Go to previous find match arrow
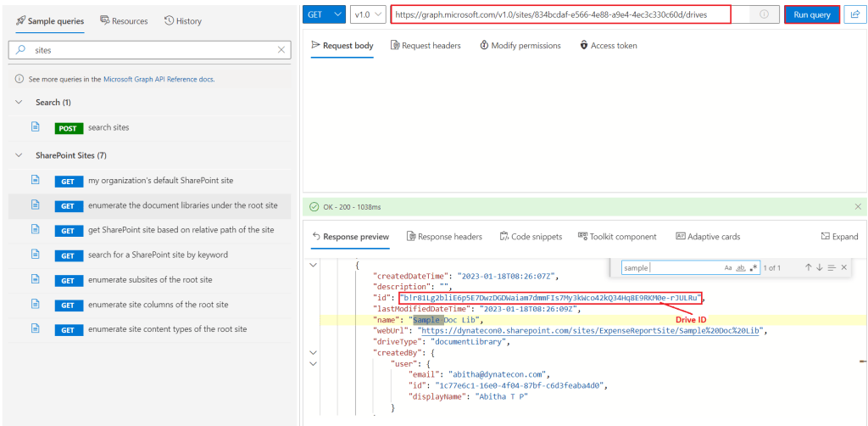This screenshot has width=868, height=426. 808,267
